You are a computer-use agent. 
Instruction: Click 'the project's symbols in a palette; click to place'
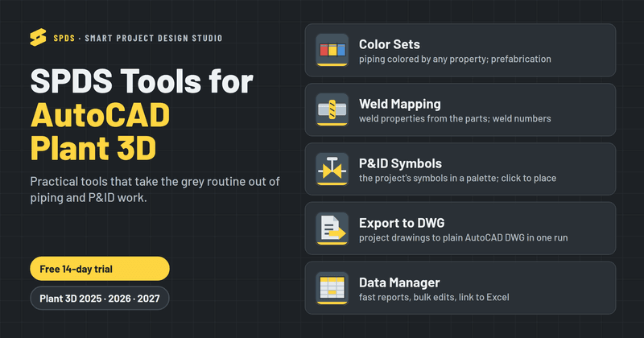click(457, 178)
